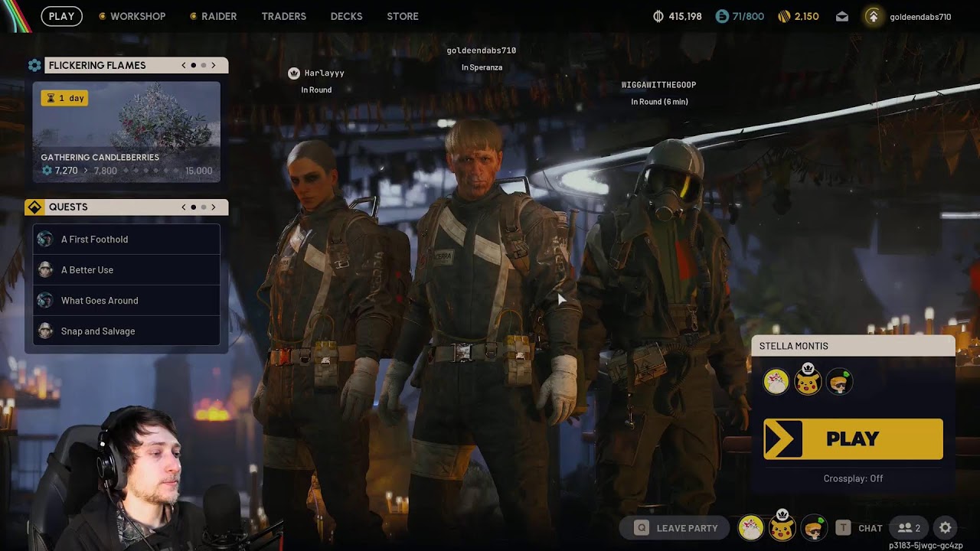Click trader portrait beside A Better Use

pyautogui.click(x=45, y=269)
